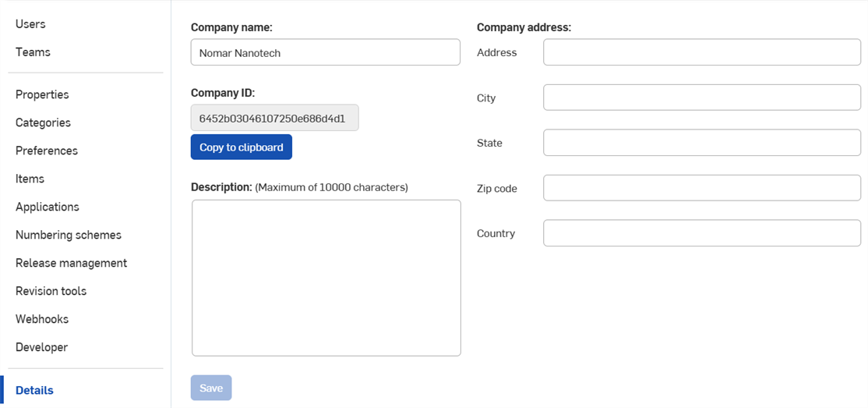868x408 pixels.
Task: Select the Zip code input box
Action: [701, 188]
